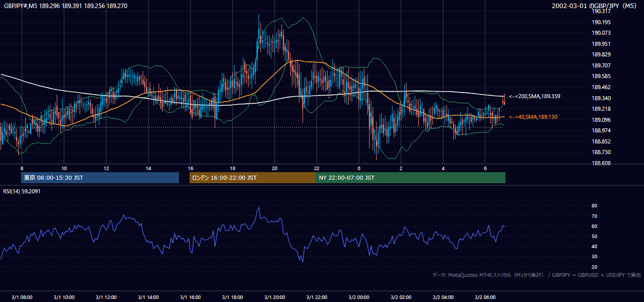
Task: Click the 188.730 price axis label
Action: coord(601,152)
